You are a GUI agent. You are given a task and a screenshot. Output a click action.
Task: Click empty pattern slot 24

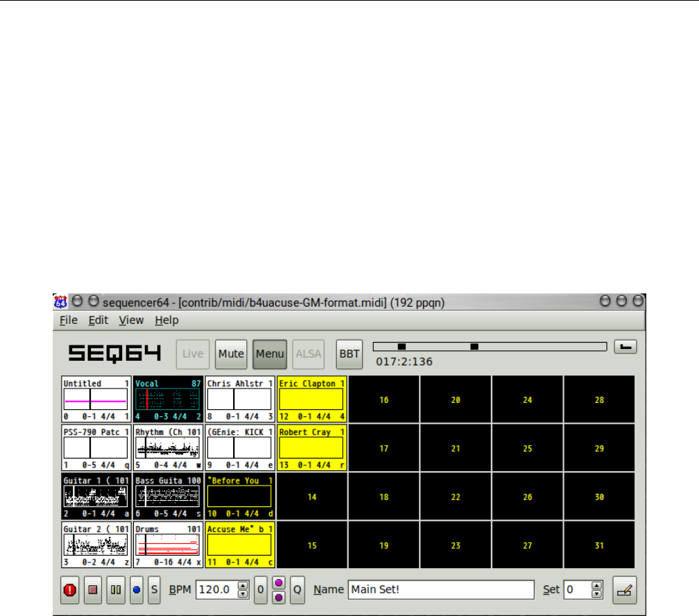527,399
